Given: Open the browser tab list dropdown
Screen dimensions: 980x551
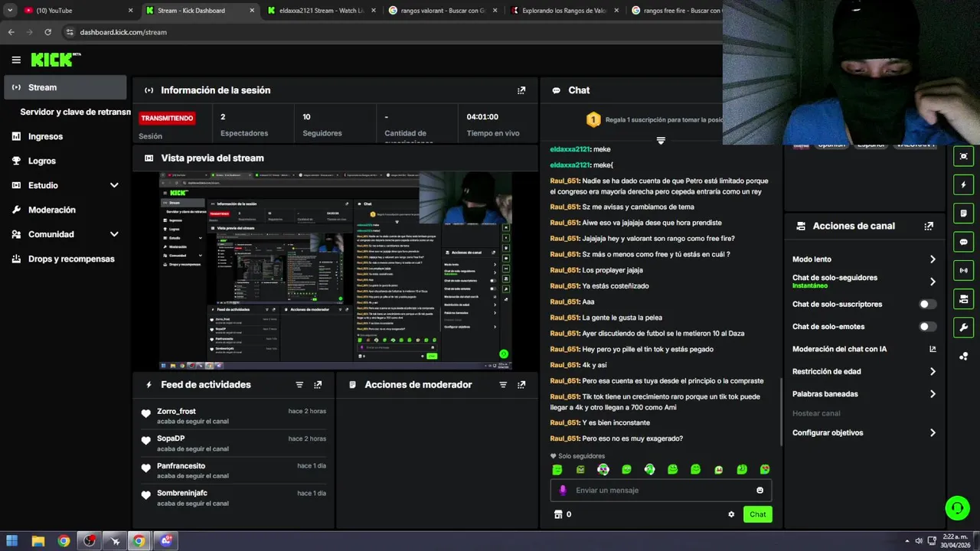Looking at the screenshot, I should point(10,11).
